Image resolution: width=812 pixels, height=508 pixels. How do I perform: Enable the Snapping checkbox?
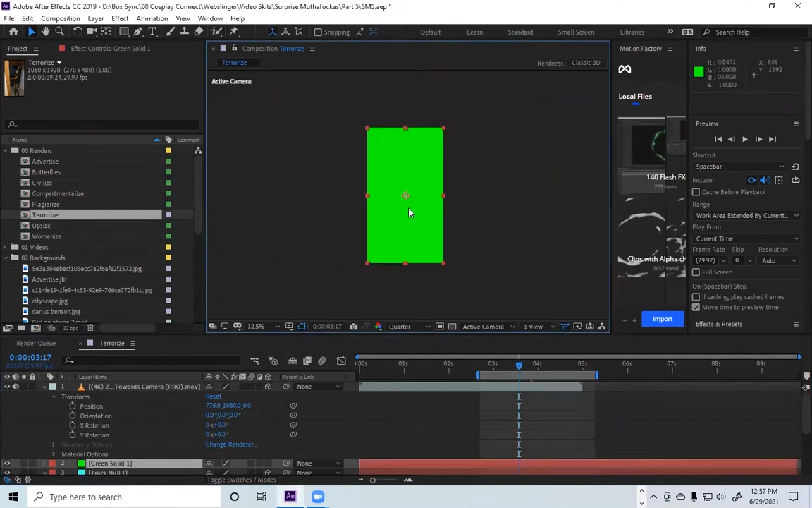[x=318, y=32]
